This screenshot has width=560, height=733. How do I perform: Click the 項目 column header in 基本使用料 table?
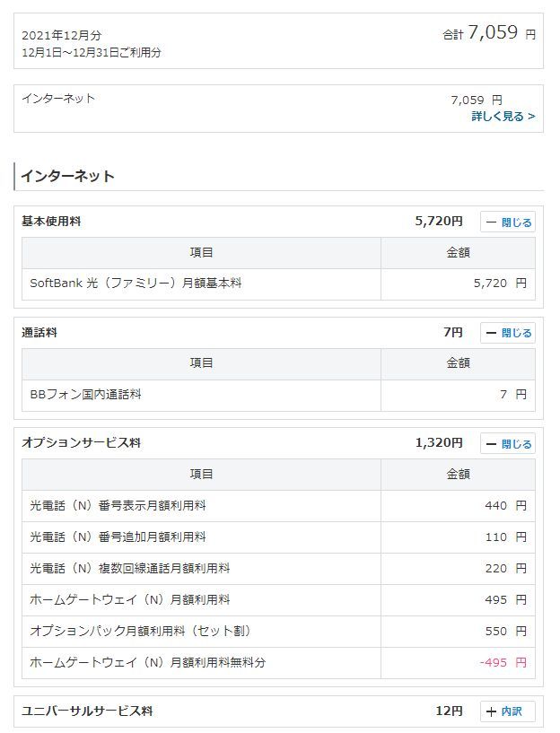(201, 253)
